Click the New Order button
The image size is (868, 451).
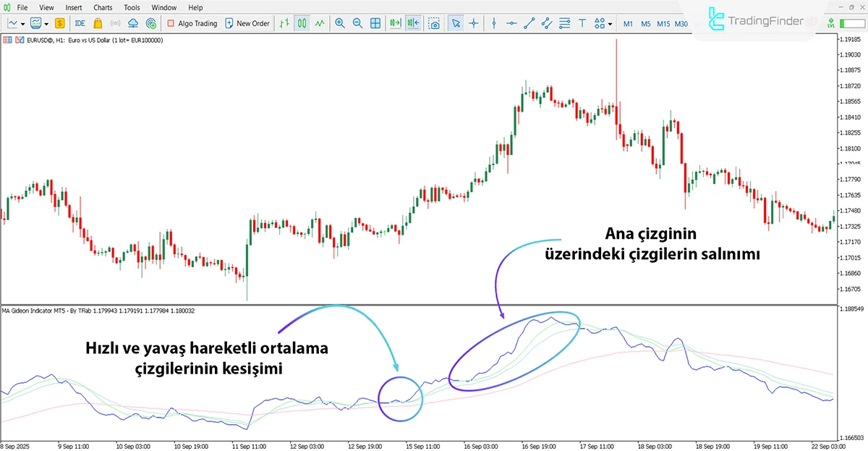(x=247, y=23)
